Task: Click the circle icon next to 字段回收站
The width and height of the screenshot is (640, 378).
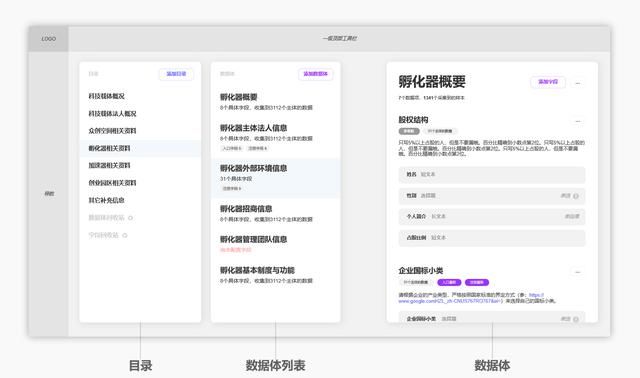Action: pyautogui.click(x=125, y=236)
